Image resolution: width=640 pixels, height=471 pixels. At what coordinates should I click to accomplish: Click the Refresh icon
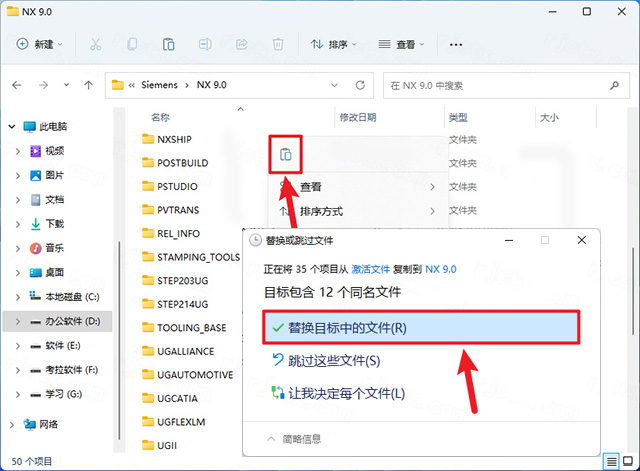(360, 85)
